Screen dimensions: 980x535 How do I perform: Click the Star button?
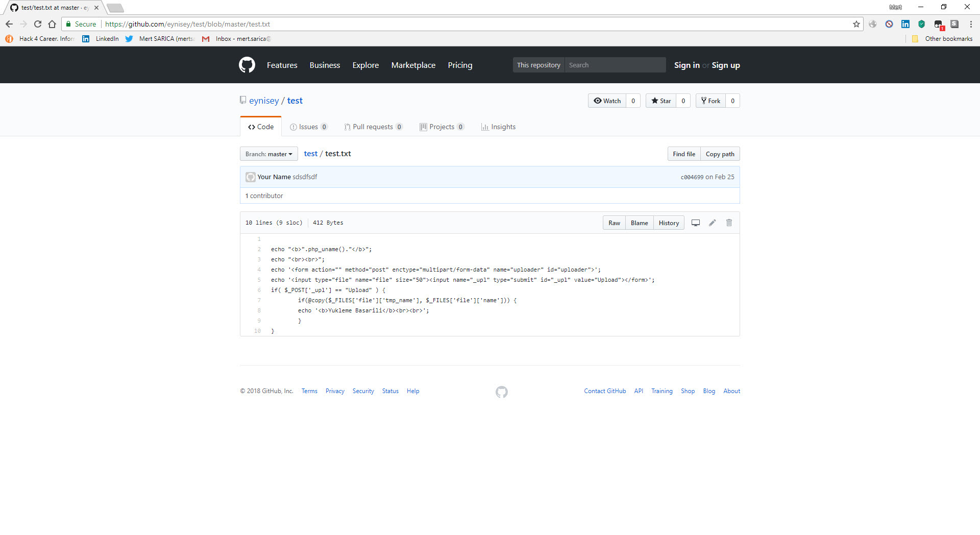tap(661, 101)
